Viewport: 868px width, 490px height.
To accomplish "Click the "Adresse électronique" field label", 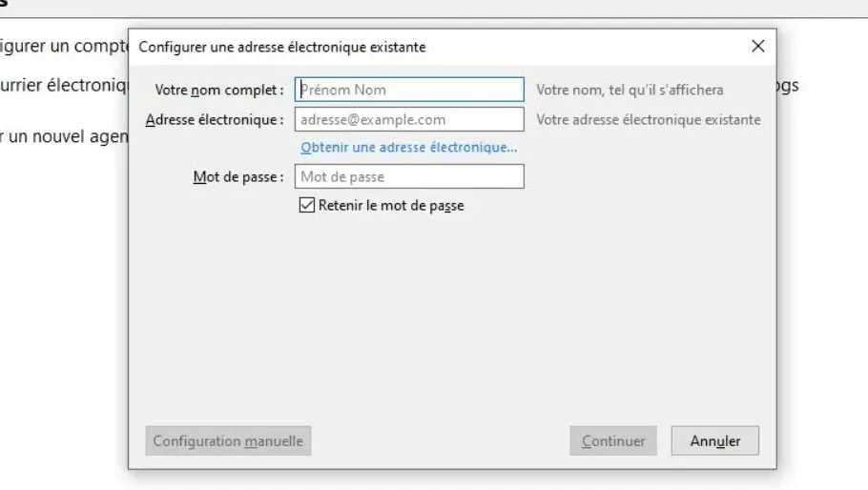I will (x=215, y=119).
